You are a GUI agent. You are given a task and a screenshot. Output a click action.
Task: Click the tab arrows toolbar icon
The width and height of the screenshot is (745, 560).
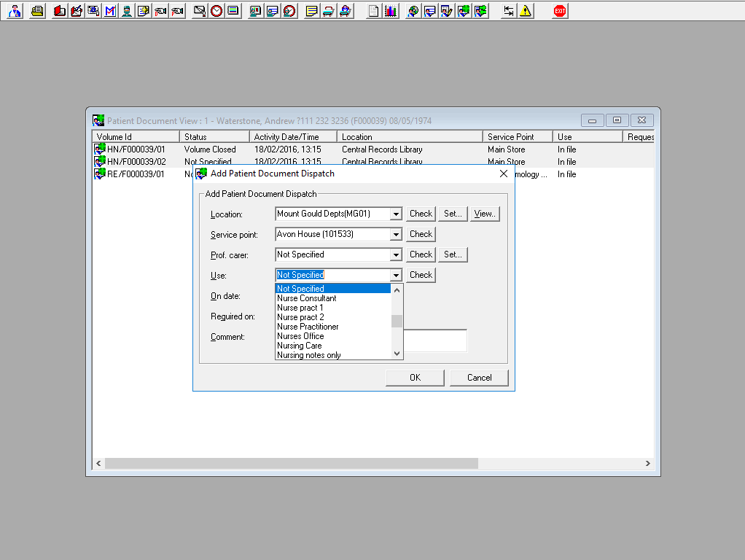(x=508, y=11)
